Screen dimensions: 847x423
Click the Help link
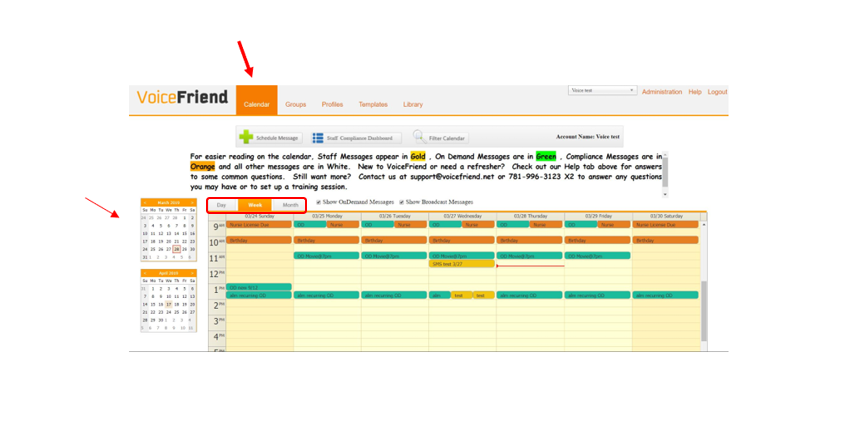[695, 92]
